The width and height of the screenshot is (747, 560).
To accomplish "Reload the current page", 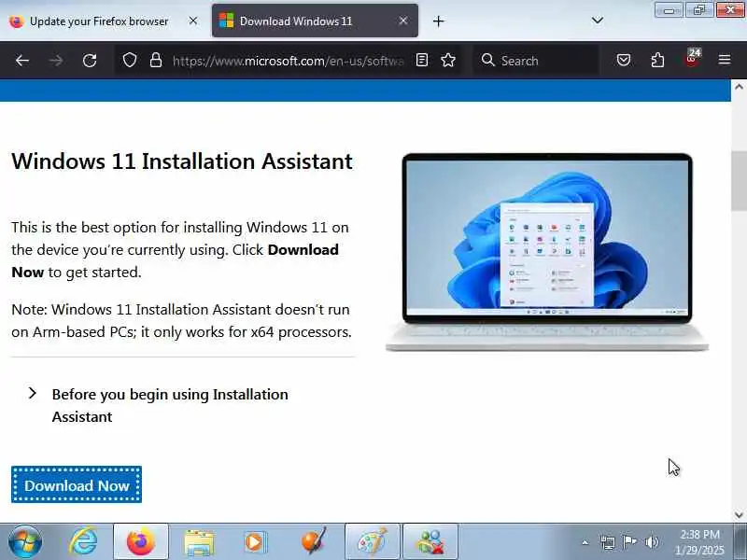I will [90, 61].
